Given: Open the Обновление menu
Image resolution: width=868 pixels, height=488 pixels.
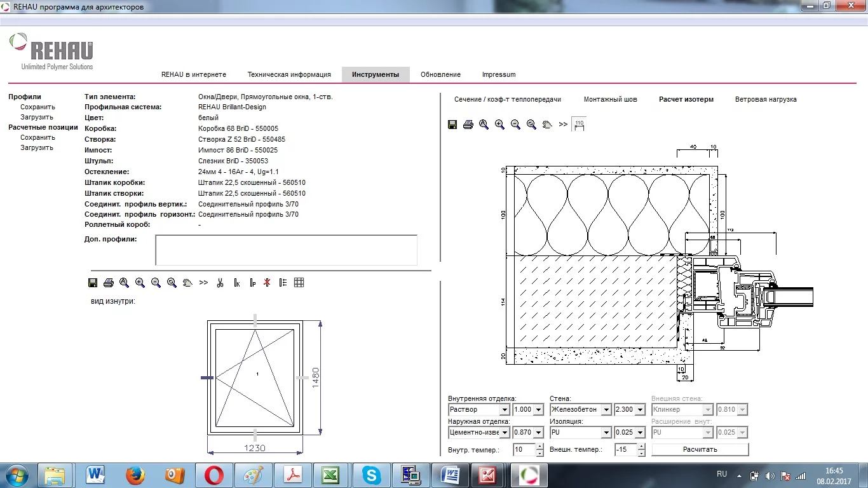Looking at the screenshot, I should pyautogui.click(x=440, y=74).
